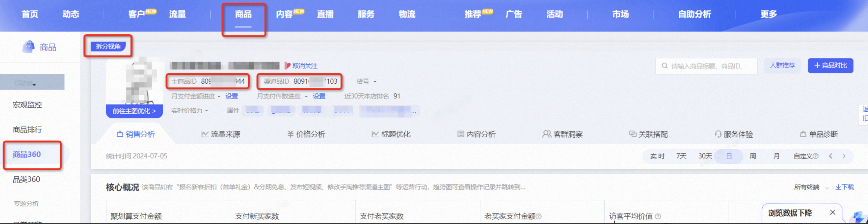Select 流量 in the top navigation
The height and width of the screenshot is (224, 868).
[177, 14]
